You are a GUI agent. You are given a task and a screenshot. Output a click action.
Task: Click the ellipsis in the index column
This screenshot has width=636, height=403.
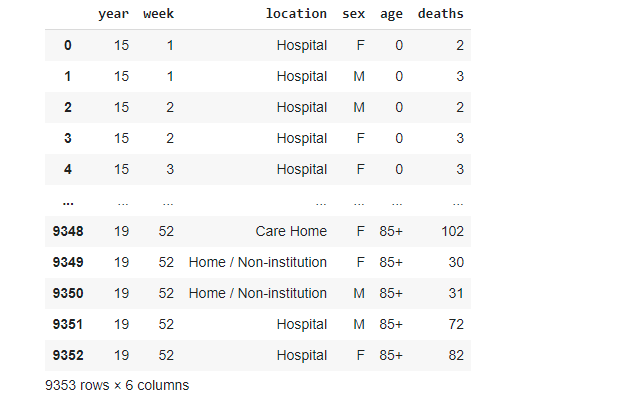point(68,203)
